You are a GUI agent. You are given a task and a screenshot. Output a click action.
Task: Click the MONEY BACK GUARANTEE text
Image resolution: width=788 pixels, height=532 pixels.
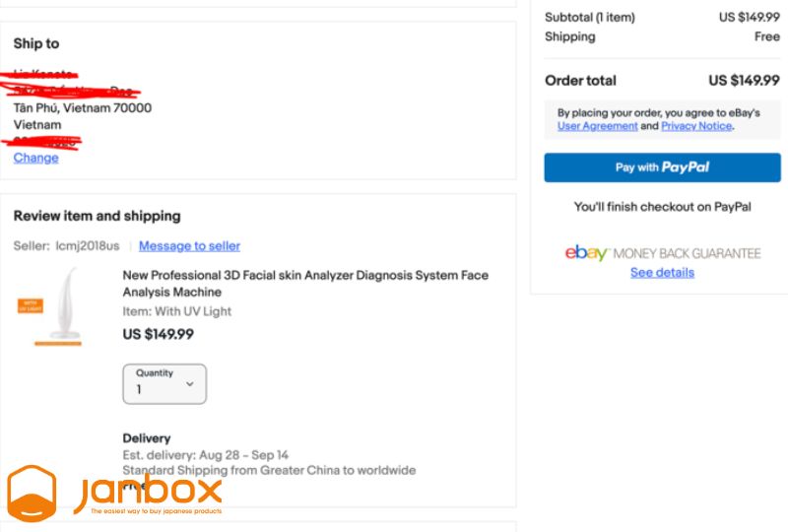(x=687, y=253)
